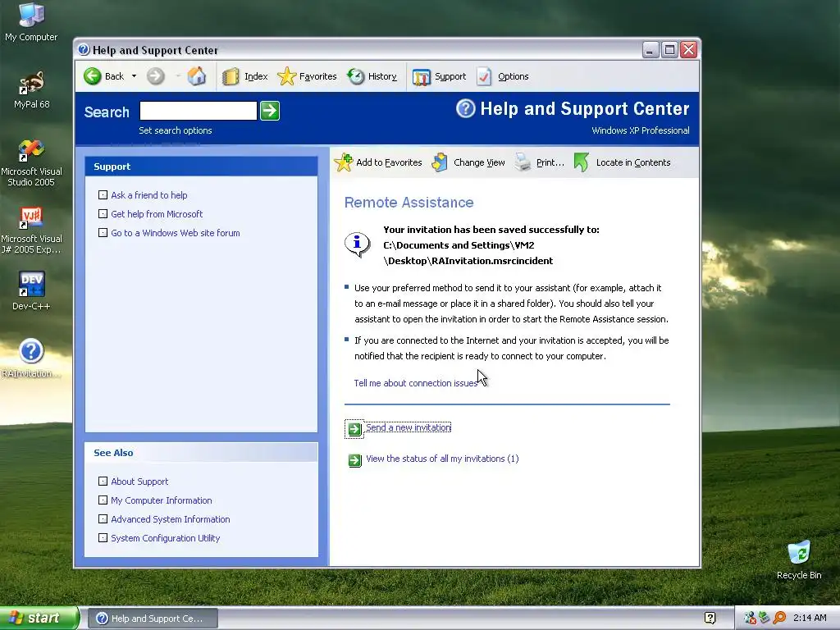Click the Windows XP Professional text
840x630 pixels.
(640, 130)
